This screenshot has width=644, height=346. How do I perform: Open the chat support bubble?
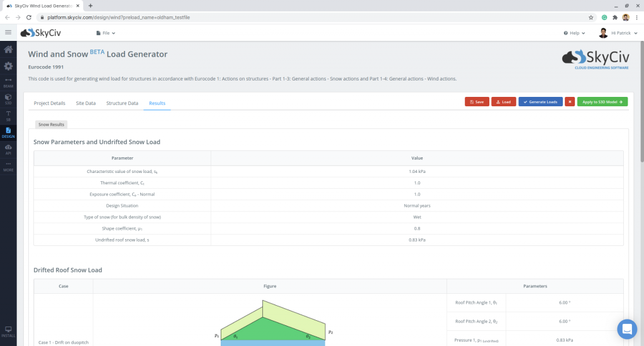click(627, 328)
